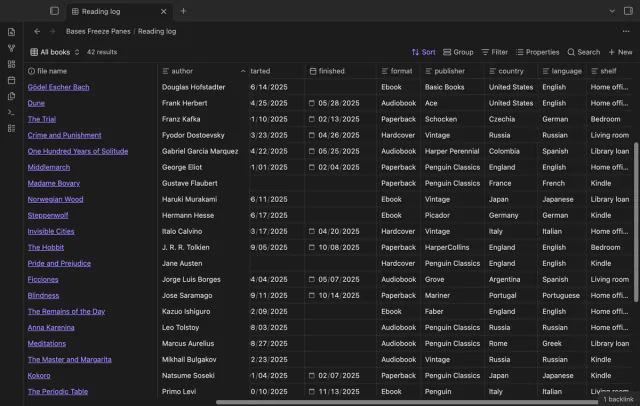
Task: Open The Hobbit note
Action: (x=46, y=247)
